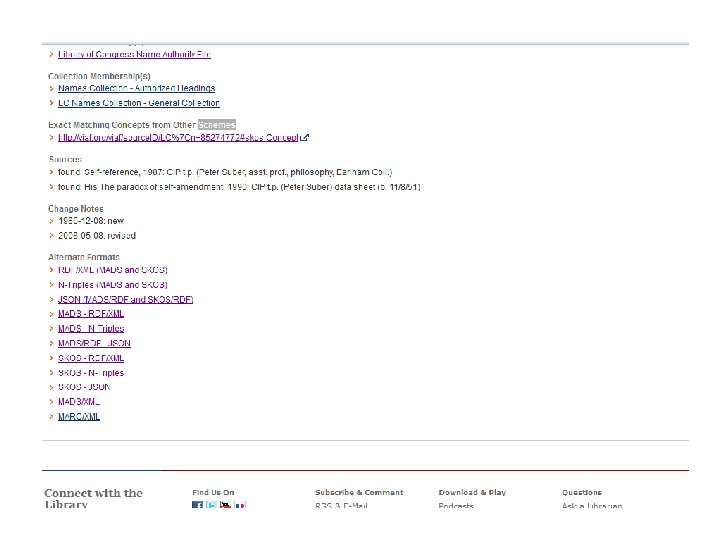Viewport: 720px width, 540px height.
Task: Open RDF/XML (MADS and SKOS) format
Action: point(112,270)
